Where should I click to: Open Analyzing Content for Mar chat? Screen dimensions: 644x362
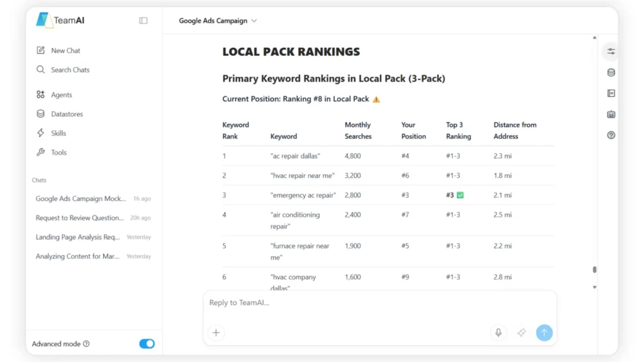[x=93, y=256]
